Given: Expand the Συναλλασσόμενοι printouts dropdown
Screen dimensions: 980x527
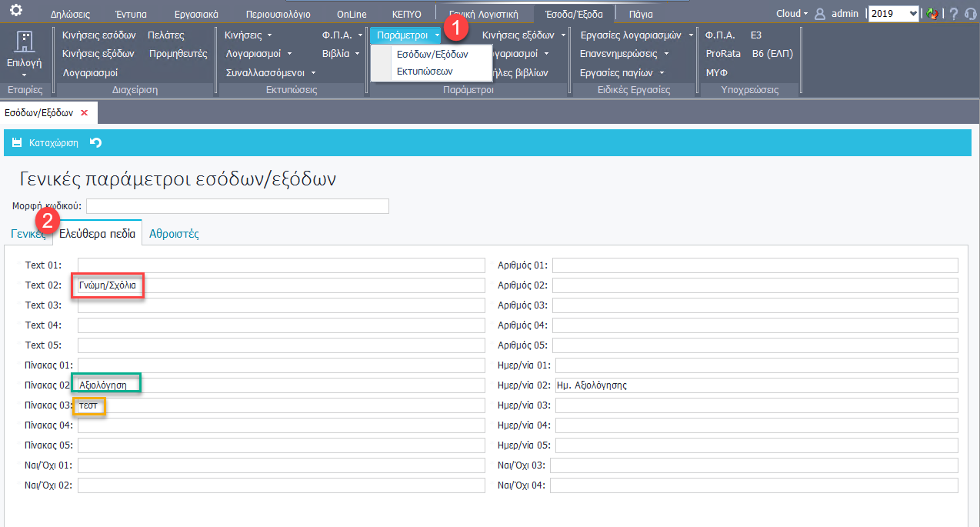Looking at the screenshot, I should point(271,73).
